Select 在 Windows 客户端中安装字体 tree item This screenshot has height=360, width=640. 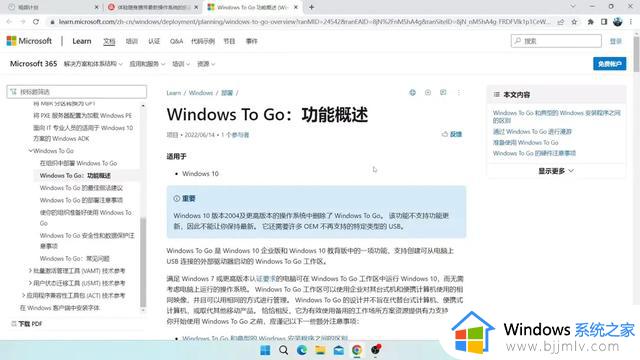(60, 308)
